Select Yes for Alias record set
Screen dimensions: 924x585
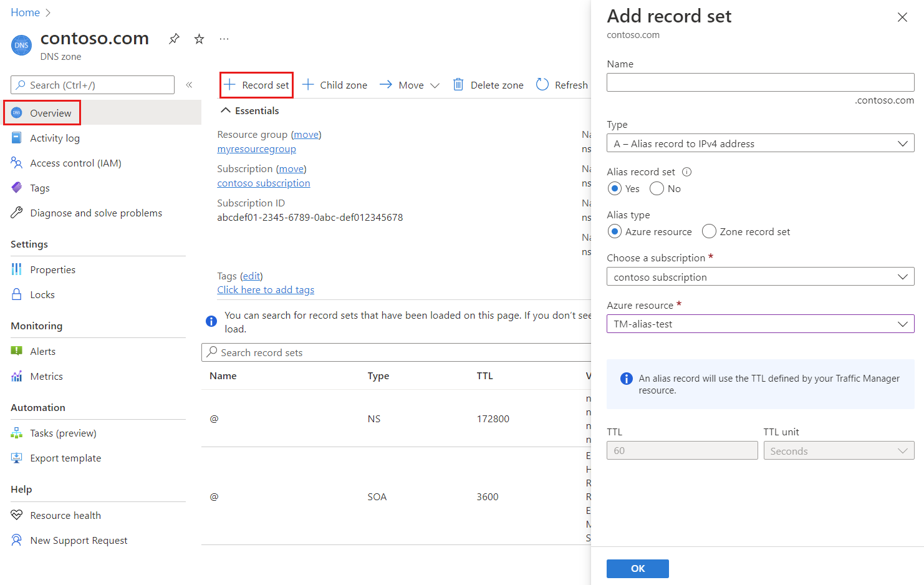[615, 188]
